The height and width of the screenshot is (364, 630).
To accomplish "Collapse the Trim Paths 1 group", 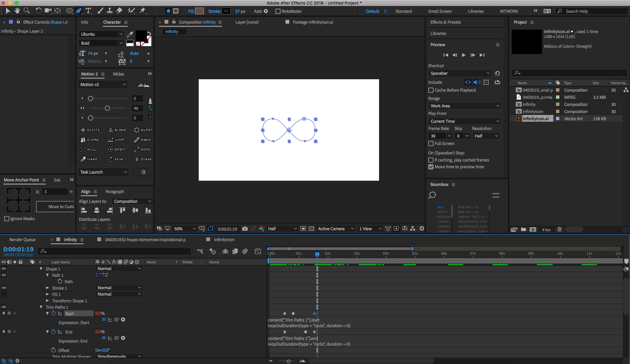I will (x=41, y=307).
